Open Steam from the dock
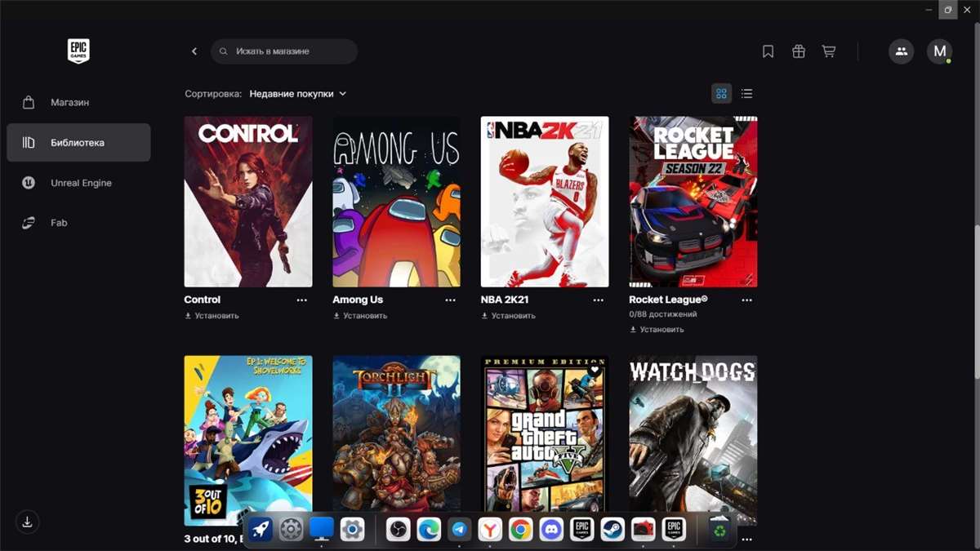Viewport: 980px width, 551px height. click(x=612, y=530)
